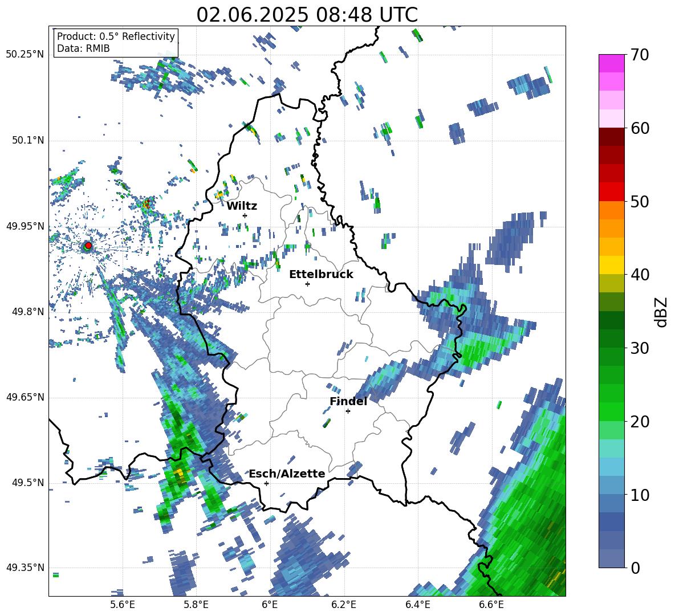Click the 30 colorbar tick label
This screenshot has width=675, height=616.
[x=640, y=348]
